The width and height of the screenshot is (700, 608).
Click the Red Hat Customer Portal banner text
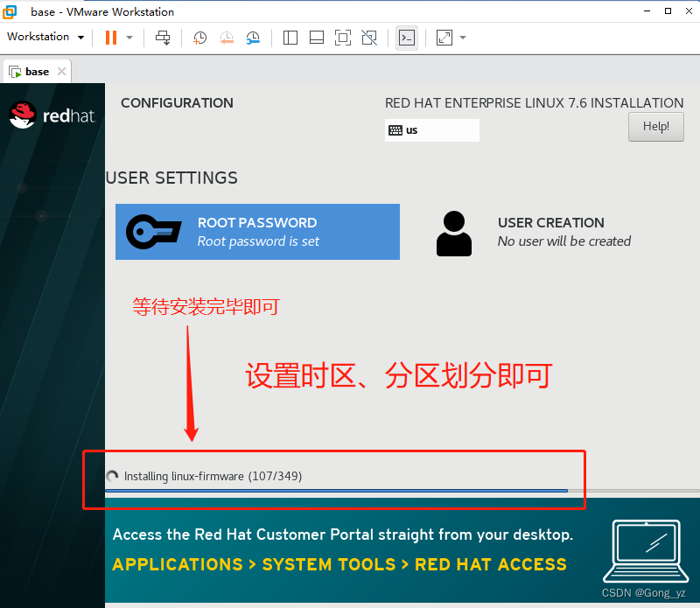[342, 535]
